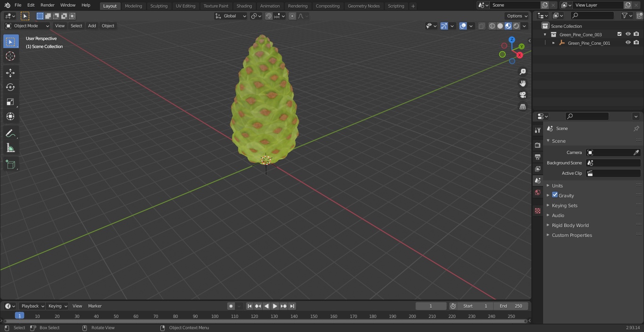Viewport: 644px width, 332px height.
Task: Click the timeline horizontal scrollbar
Action: click(265, 321)
